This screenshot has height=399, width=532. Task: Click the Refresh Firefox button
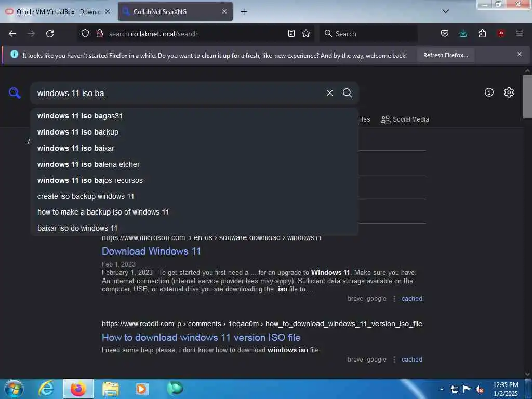(x=445, y=55)
